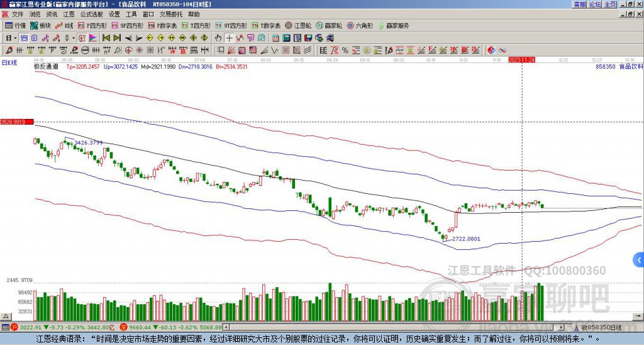
Task: Click the 论坛 forum button
Action: [595, 4]
